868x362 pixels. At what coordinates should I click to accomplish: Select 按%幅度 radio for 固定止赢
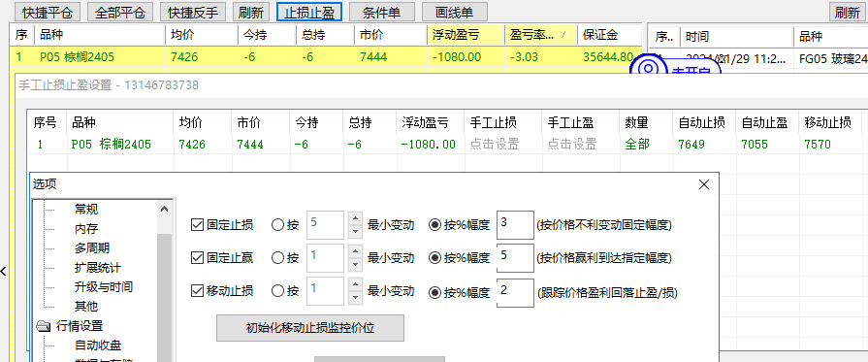pos(435,258)
